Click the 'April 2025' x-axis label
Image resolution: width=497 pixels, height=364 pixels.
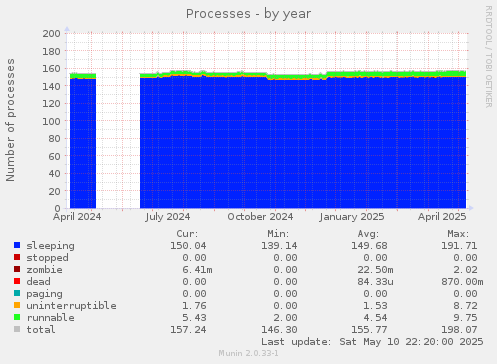pos(442,217)
